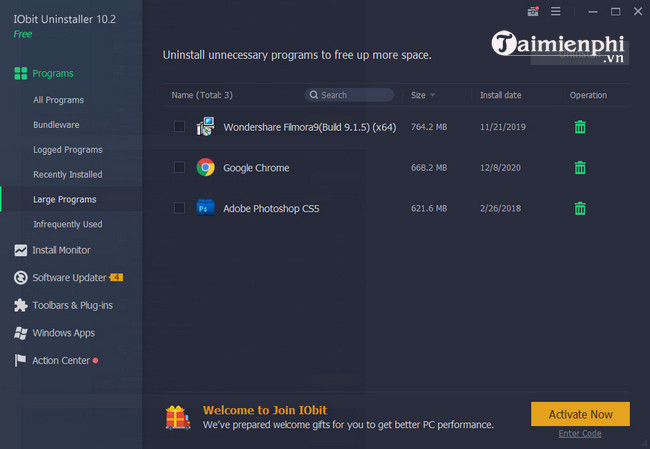This screenshot has width=650, height=449.
Task: Open the hamburger options menu
Action: (555, 11)
